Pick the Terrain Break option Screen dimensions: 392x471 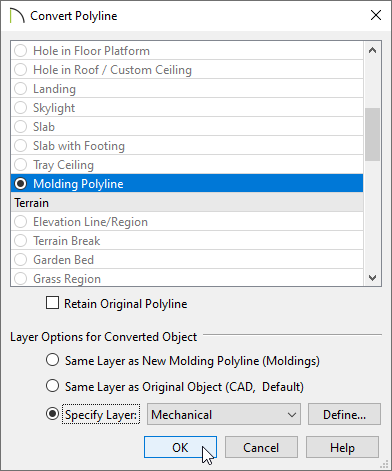pos(187,240)
